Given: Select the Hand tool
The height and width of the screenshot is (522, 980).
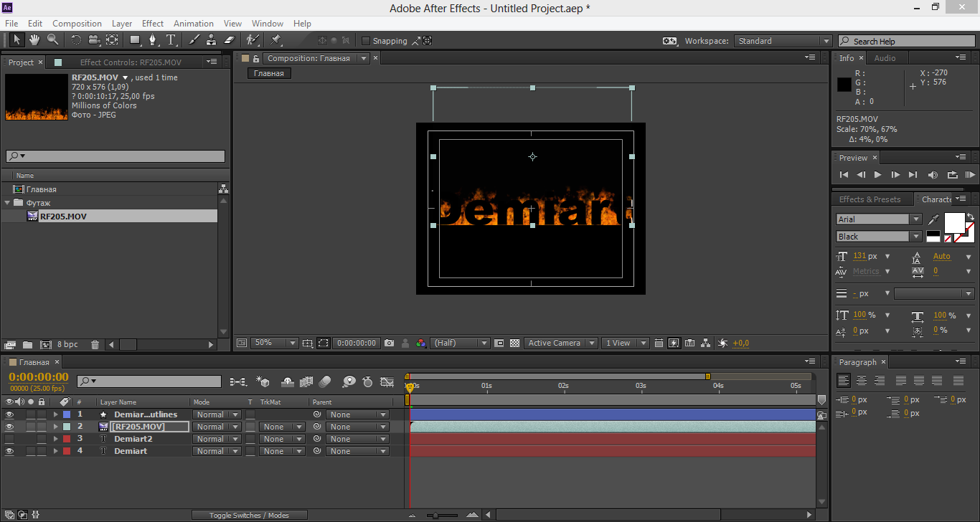Looking at the screenshot, I should [x=34, y=40].
